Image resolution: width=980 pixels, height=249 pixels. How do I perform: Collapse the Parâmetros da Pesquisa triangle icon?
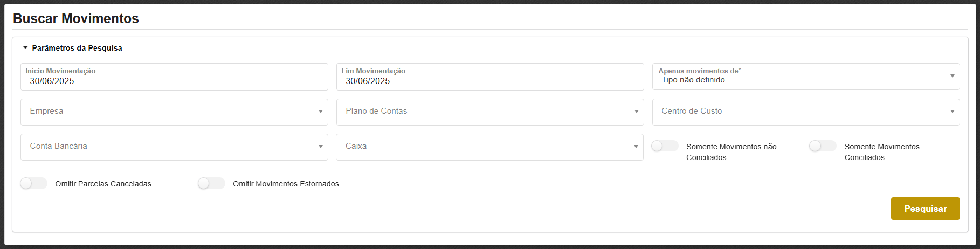tap(25, 48)
